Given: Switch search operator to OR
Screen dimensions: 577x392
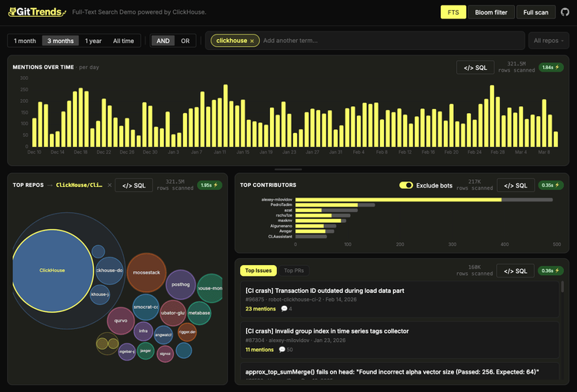Looking at the screenshot, I should click(185, 41).
